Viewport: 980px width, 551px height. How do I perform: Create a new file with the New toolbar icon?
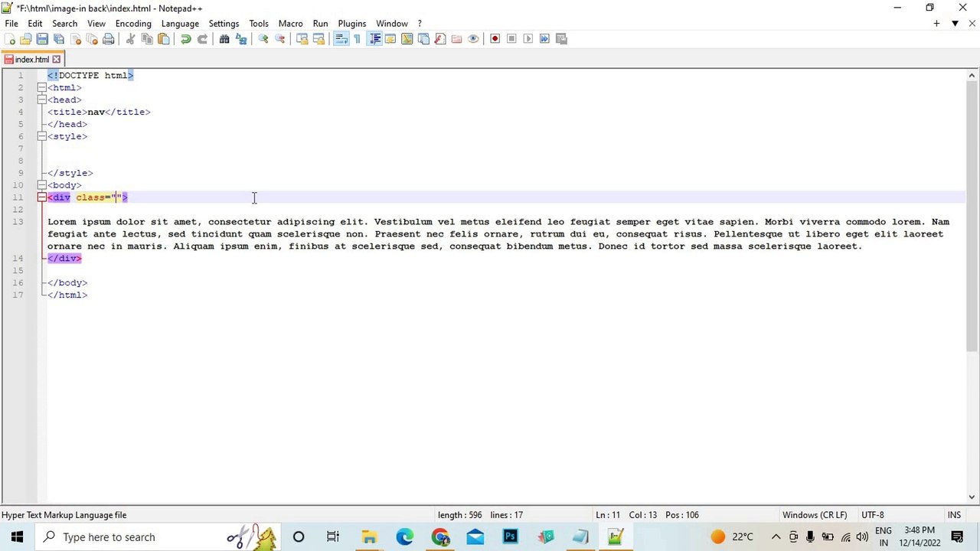11,39
